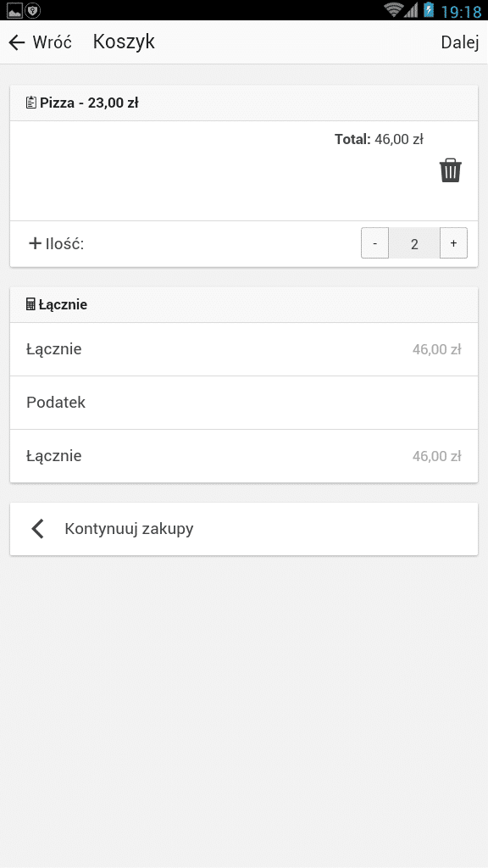Tap the picture notification icon
The width and height of the screenshot is (488, 868).
(15, 10)
